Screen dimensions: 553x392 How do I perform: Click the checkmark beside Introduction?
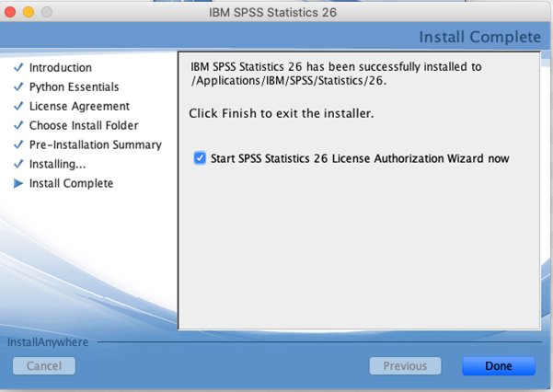tap(18, 67)
